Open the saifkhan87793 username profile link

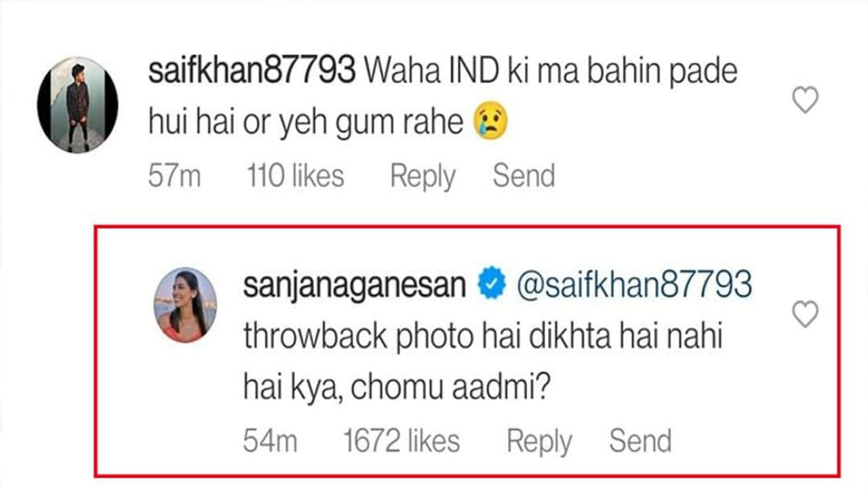coord(252,71)
